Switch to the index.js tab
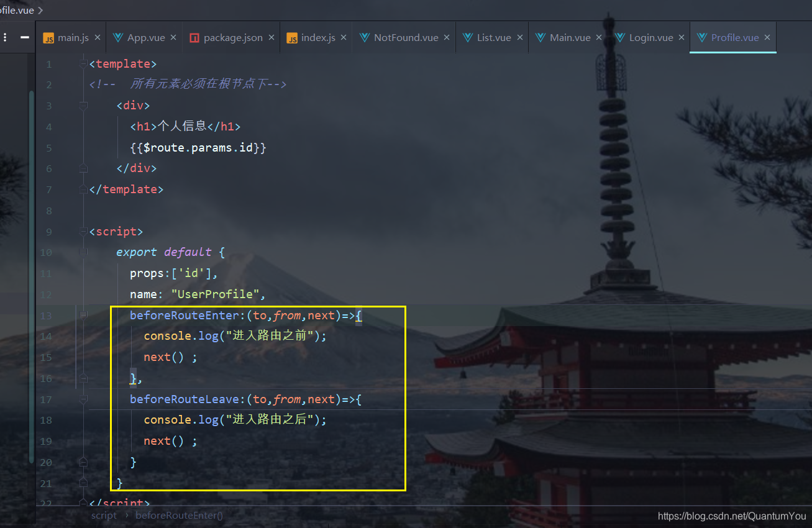The width and height of the screenshot is (812, 528). tap(316, 38)
